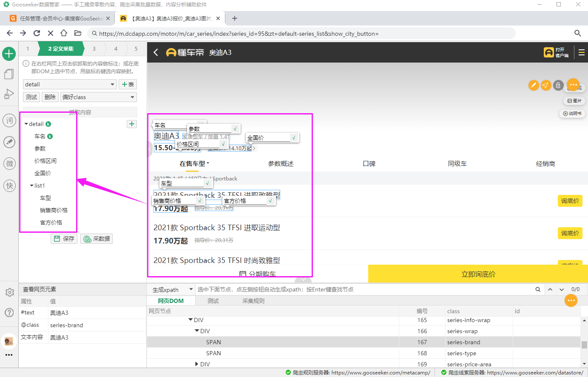Reload the current page

point(37,33)
